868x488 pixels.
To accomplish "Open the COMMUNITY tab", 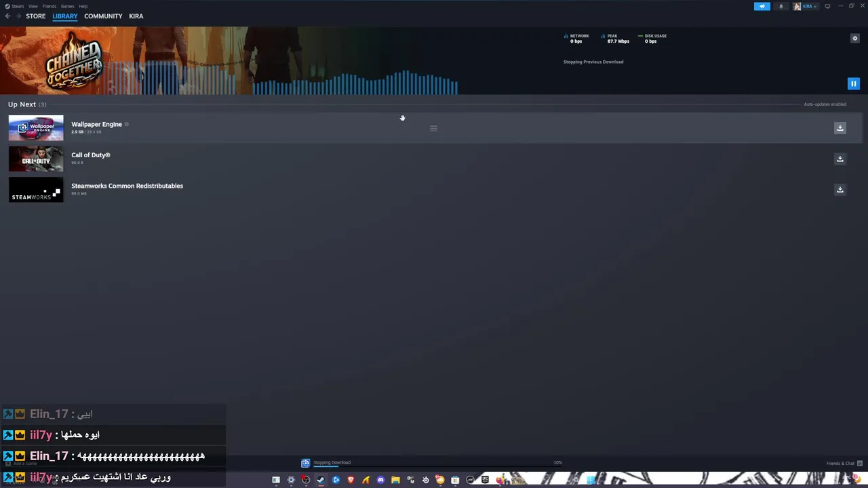I will [x=103, y=16].
